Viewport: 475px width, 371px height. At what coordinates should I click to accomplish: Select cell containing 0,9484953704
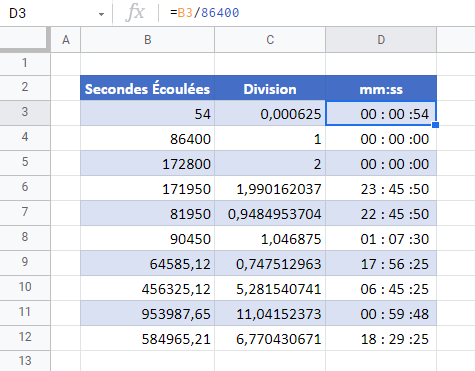(x=270, y=213)
